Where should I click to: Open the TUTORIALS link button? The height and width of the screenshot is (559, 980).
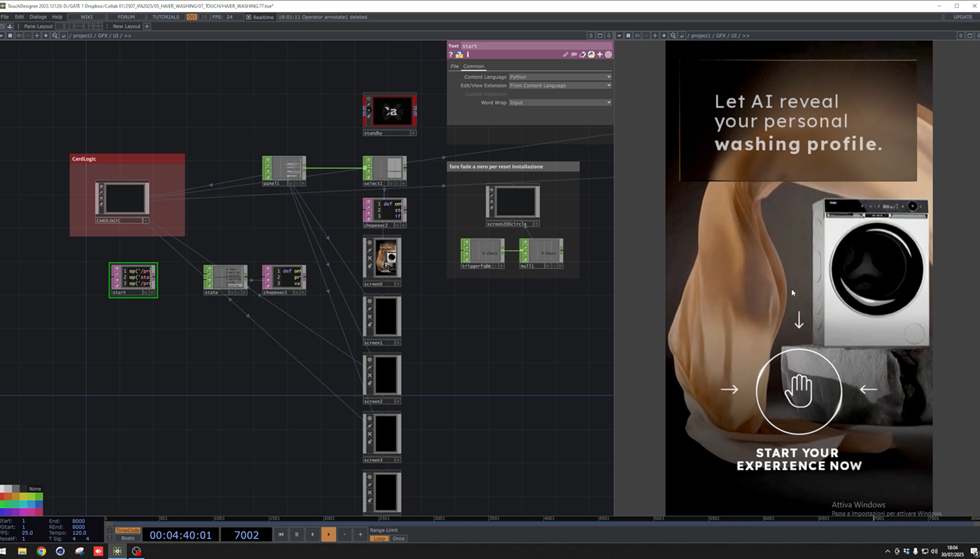166,17
